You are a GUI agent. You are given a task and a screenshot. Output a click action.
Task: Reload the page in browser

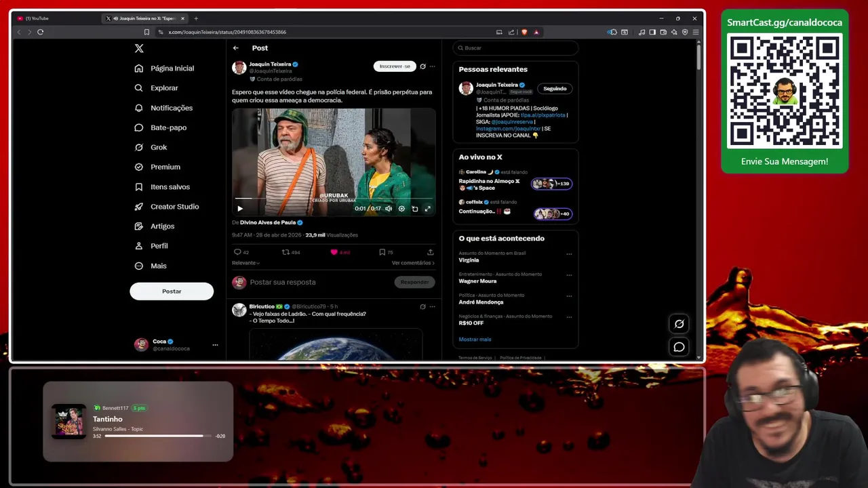tap(41, 32)
